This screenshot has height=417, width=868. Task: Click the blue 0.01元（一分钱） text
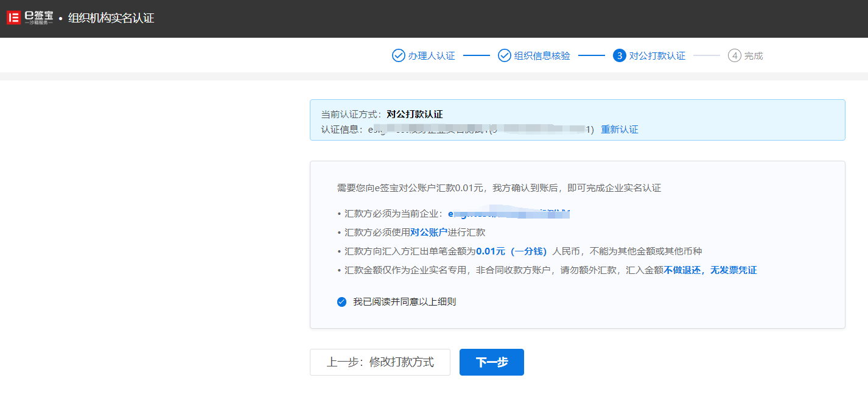[x=511, y=251]
